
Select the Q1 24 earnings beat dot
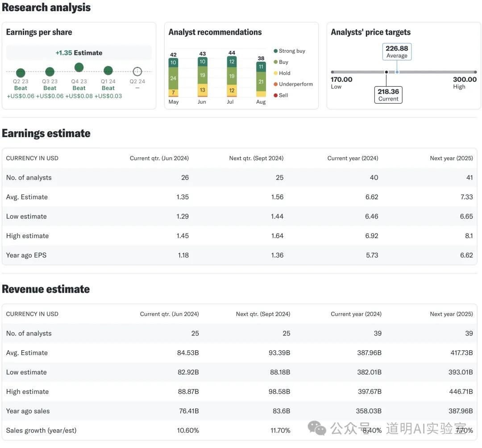click(108, 71)
